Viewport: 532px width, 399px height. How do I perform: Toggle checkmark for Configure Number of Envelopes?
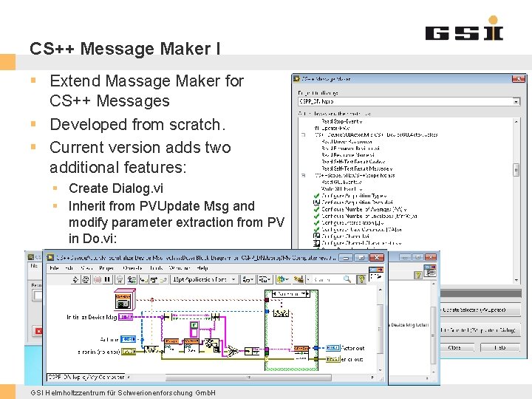click(x=316, y=216)
